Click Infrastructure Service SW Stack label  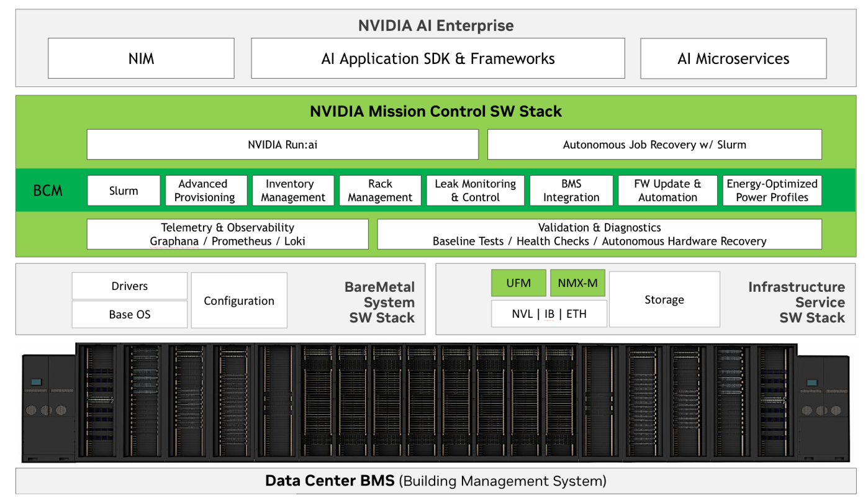(797, 302)
